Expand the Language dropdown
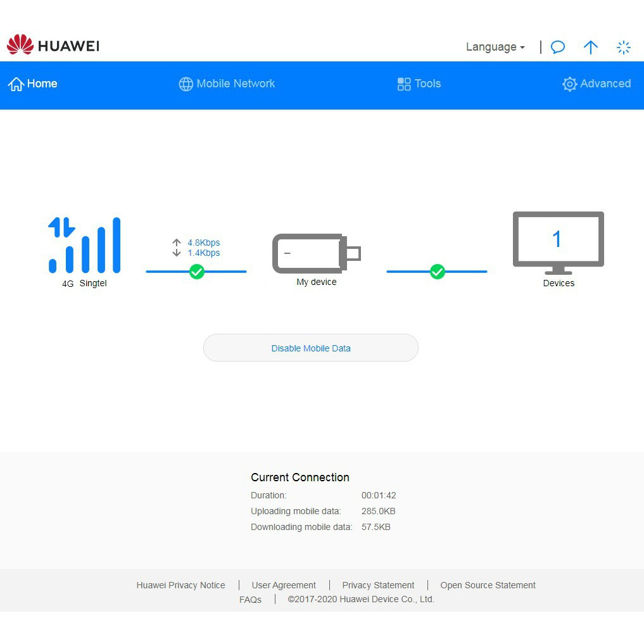This screenshot has height=644, width=644. tap(495, 47)
